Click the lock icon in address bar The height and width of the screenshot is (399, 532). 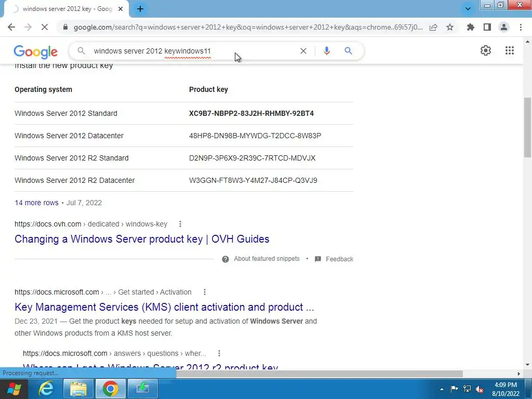click(65, 27)
